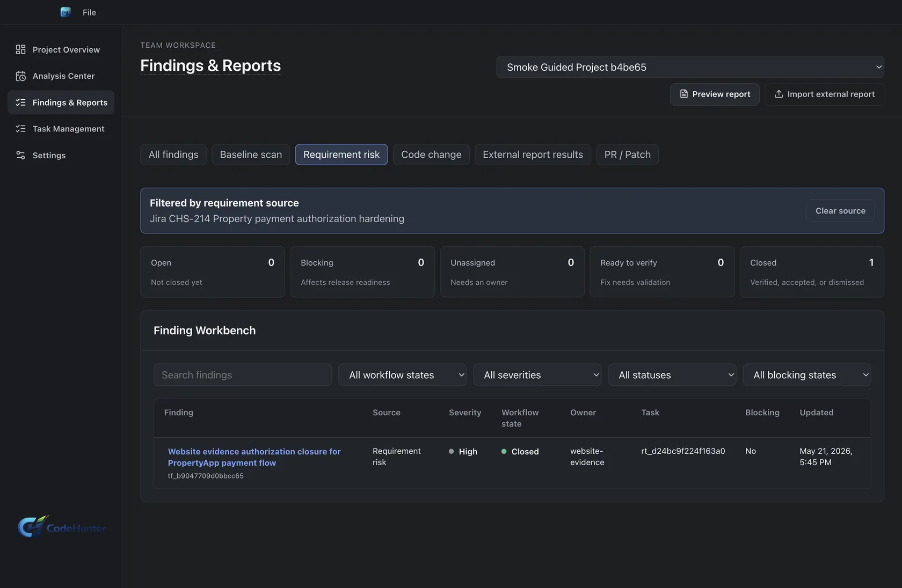Focus the Search findings field

tap(243, 375)
